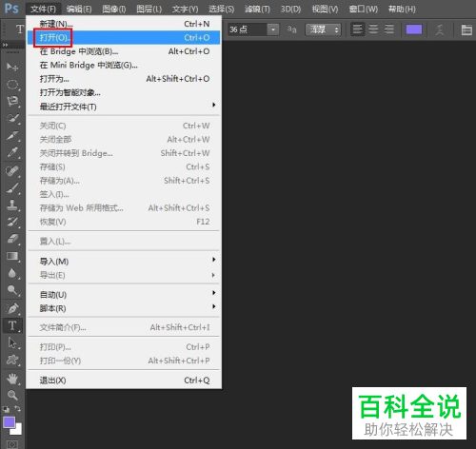The height and width of the screenshot is (449, 476).
Task: Select the Dodge tool
Action: tap(12, 290)
